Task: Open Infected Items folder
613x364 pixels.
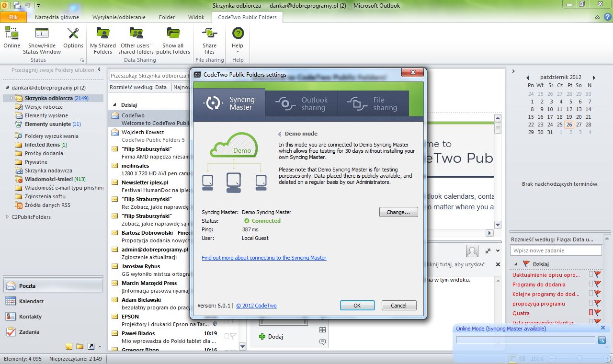Action: tap(45, 145)
